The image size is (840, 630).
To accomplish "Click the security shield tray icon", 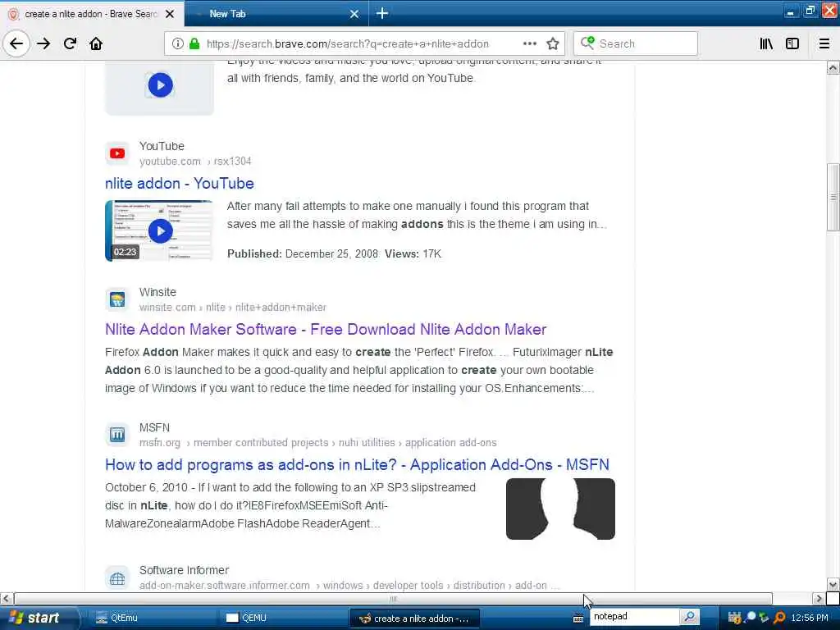I will tap(735, 618).
